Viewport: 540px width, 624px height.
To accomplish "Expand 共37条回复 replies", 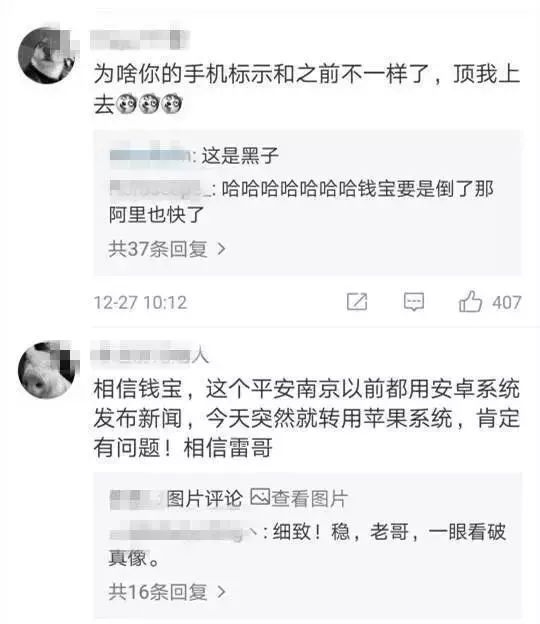I will [x=167, y=250].
